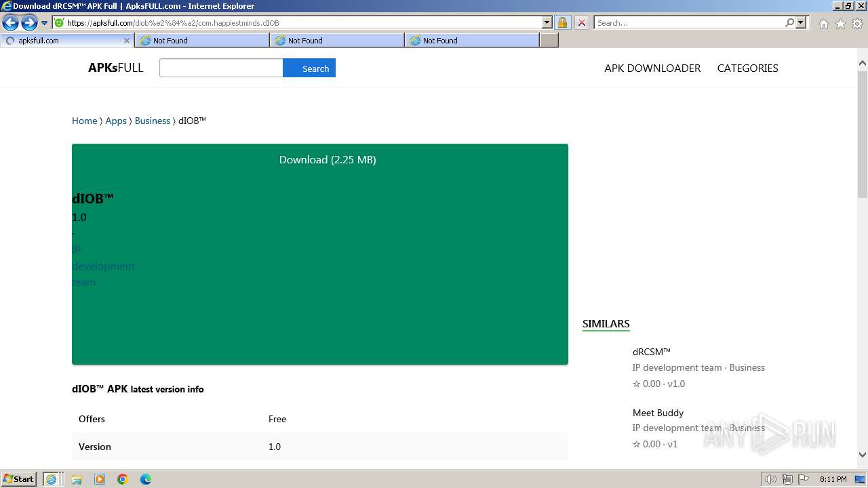
Task: Open the Tools gear icon
Action: (x=857, y=24)
